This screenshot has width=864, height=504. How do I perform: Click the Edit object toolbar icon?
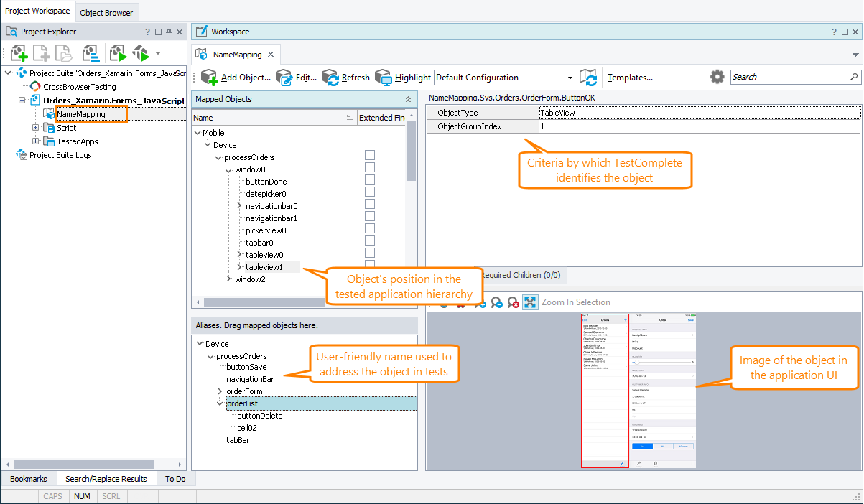pyautogui.click(x=284, y=78)
